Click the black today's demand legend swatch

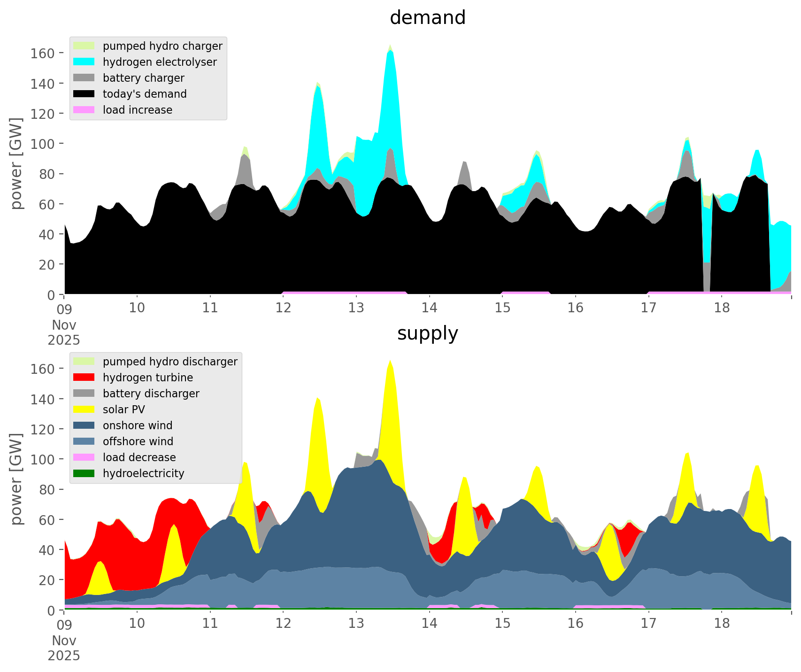(84, 94)
